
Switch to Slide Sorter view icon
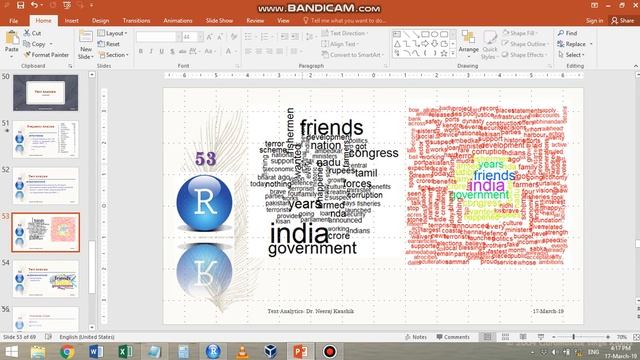click(x=505, y=337)
